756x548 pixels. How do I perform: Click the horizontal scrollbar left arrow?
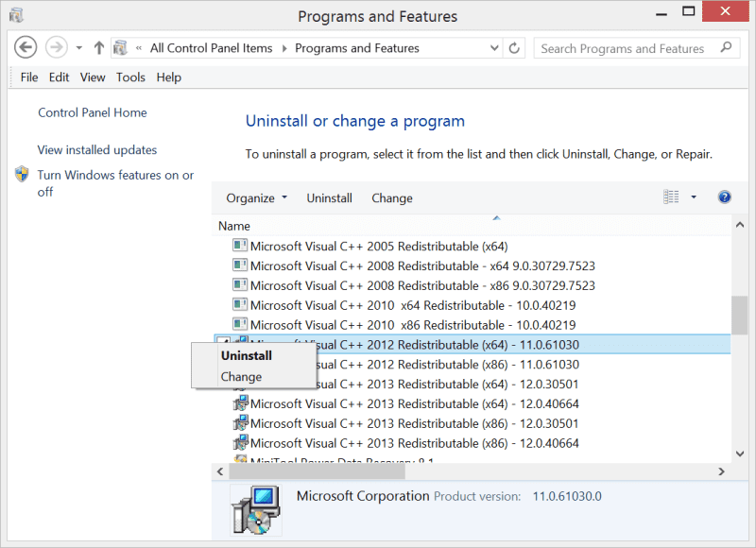click(220, 471)
